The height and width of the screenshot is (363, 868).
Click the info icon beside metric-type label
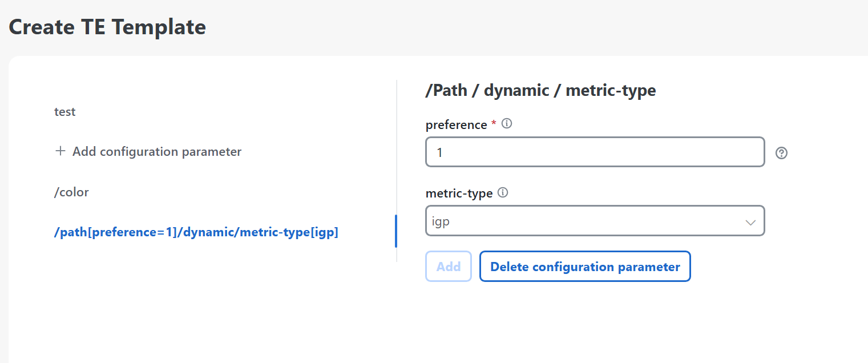[x=503, y=193]
